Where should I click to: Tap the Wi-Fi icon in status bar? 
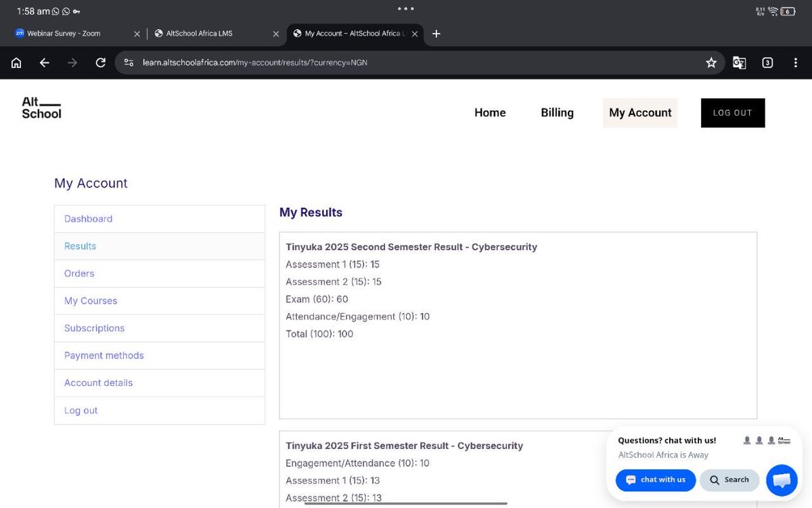coord(773,12)
